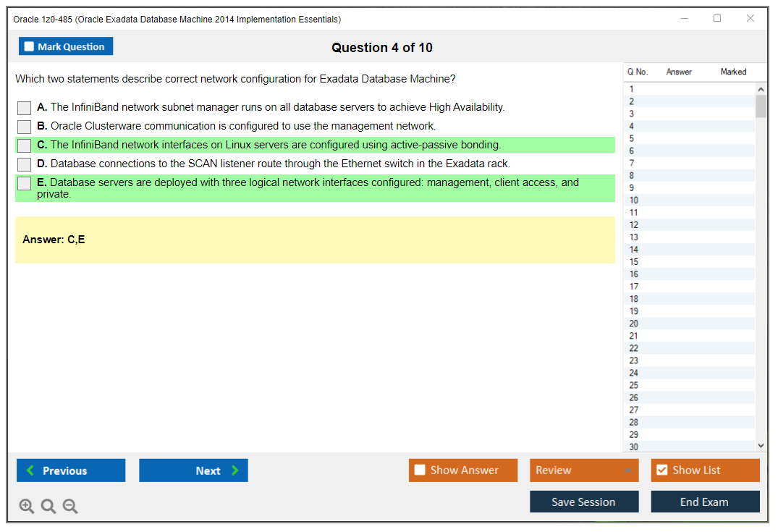The height and width of the screenshot is (532, 778).
Task: Select answer option A checkbox
Action: pos(25,108)
